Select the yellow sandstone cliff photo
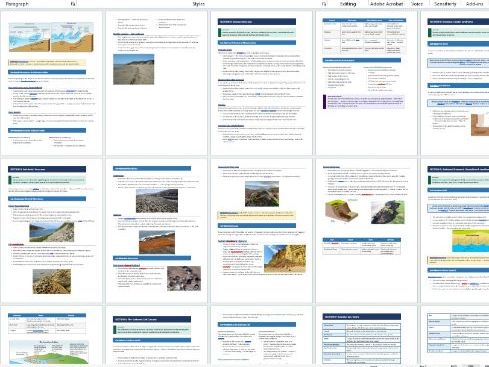The image size is (489, 367). click(285, 259)
